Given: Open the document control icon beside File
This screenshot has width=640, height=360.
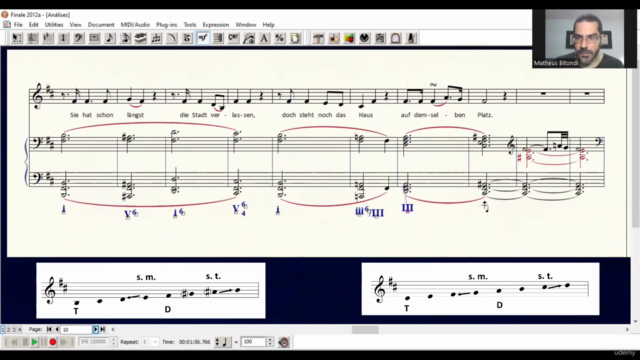Looking at the screenshot, I should (x=7, y=24).
